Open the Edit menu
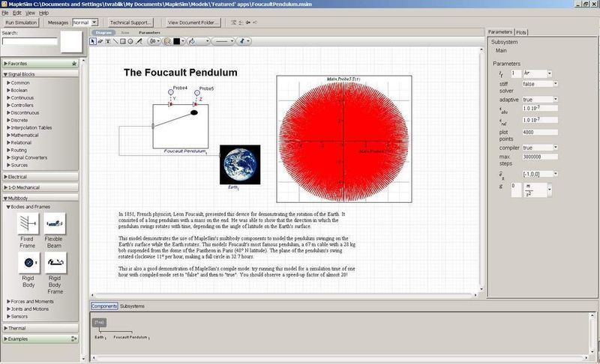Viewport: 600px width, 364px height. (16, 13)
